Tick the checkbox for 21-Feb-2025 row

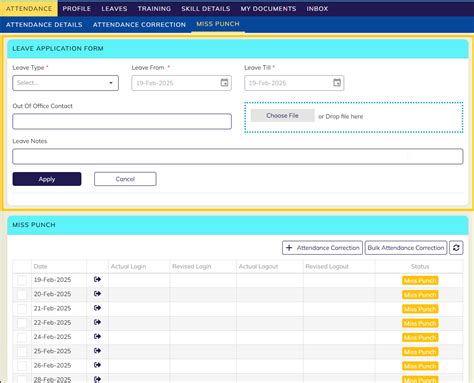[22, 309]
